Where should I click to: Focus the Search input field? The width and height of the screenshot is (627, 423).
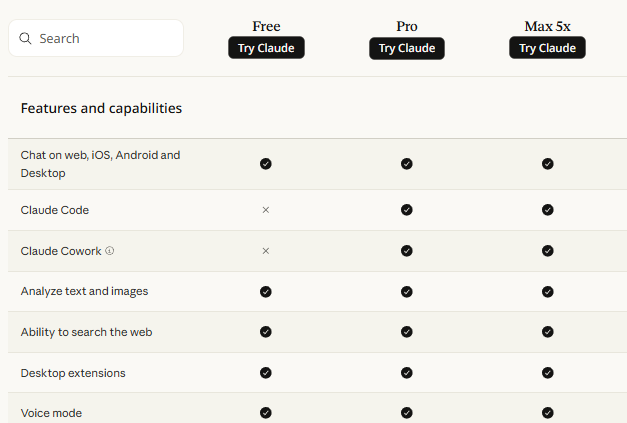pos(105,39)
